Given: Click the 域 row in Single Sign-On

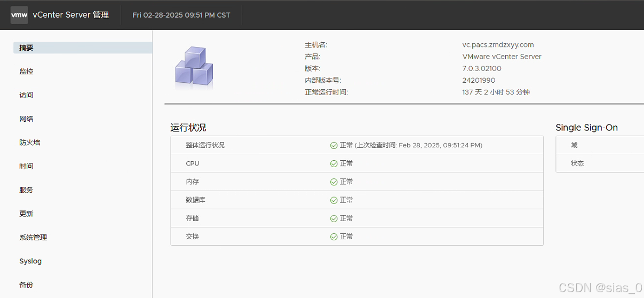Looking at the screenshot, I should [x=600, y=145].
